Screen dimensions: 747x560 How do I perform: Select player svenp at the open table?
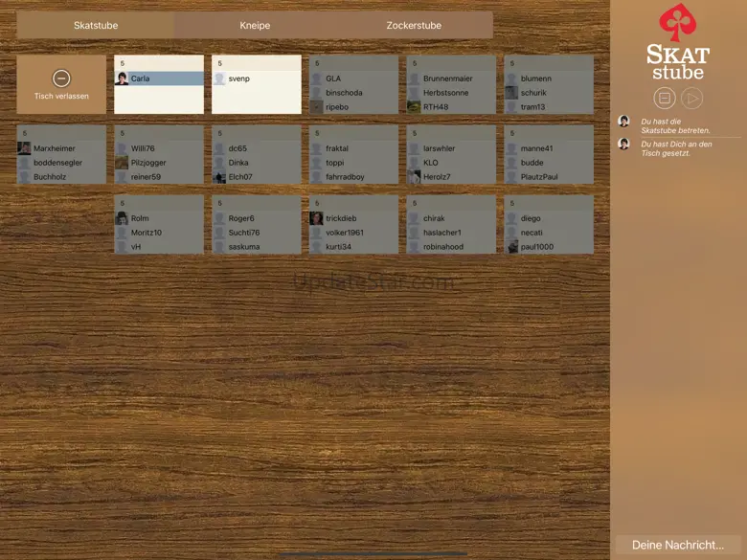(x=257, y=78)
